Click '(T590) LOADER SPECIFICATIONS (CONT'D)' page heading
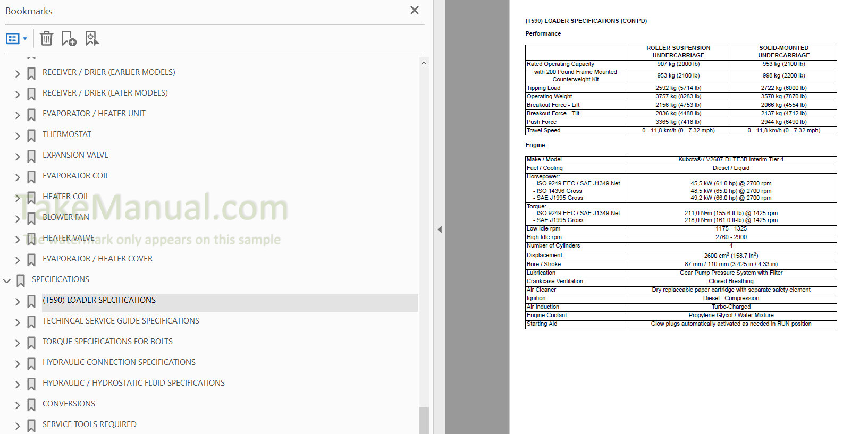868x434 pixels. [x=586, y=21]
